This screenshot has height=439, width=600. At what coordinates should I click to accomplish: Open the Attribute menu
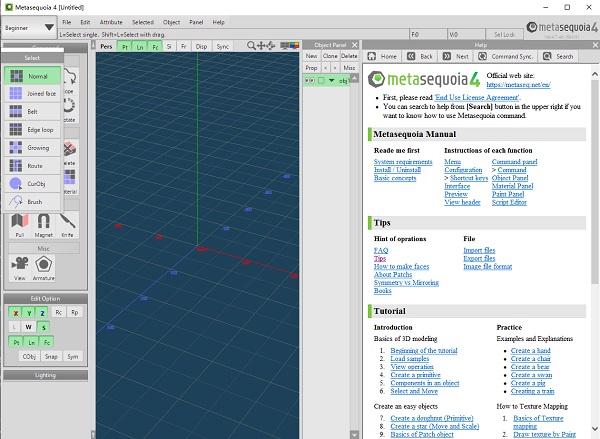(111, 21)
